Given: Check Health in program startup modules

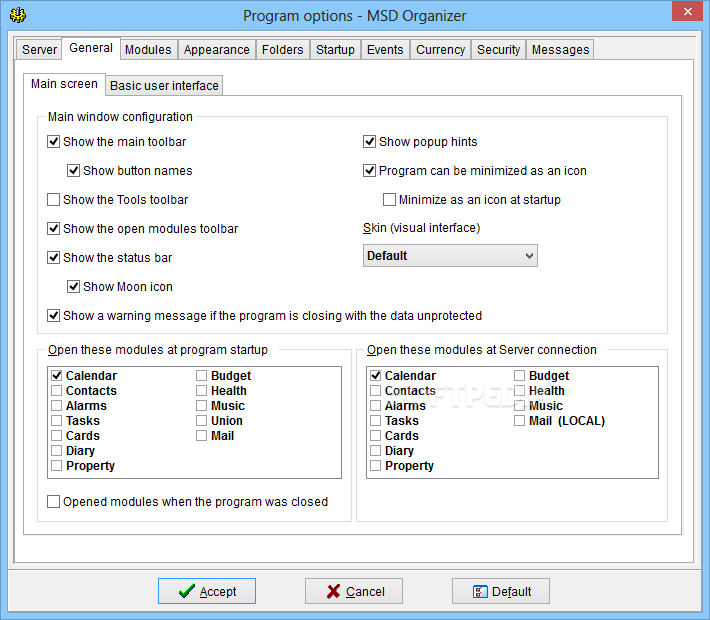Looking at the screenshot, I should pyautogui.click(x=201, y=390).
